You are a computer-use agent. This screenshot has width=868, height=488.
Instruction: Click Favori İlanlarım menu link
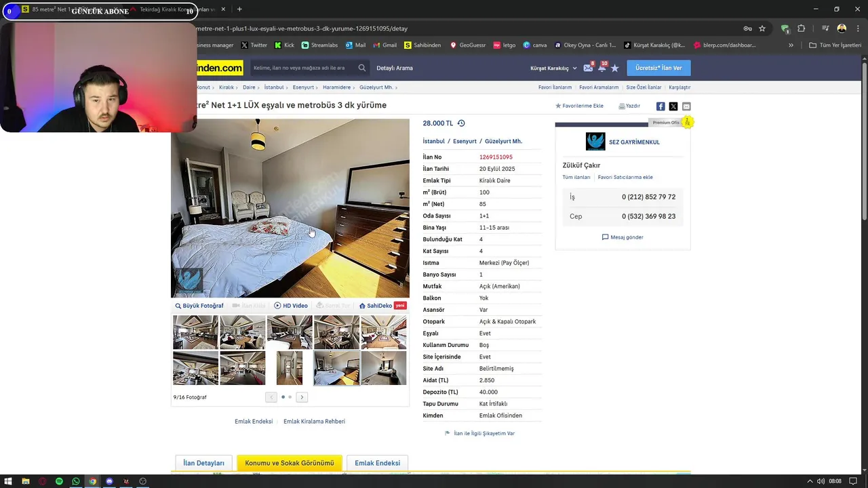pos(555,87)
